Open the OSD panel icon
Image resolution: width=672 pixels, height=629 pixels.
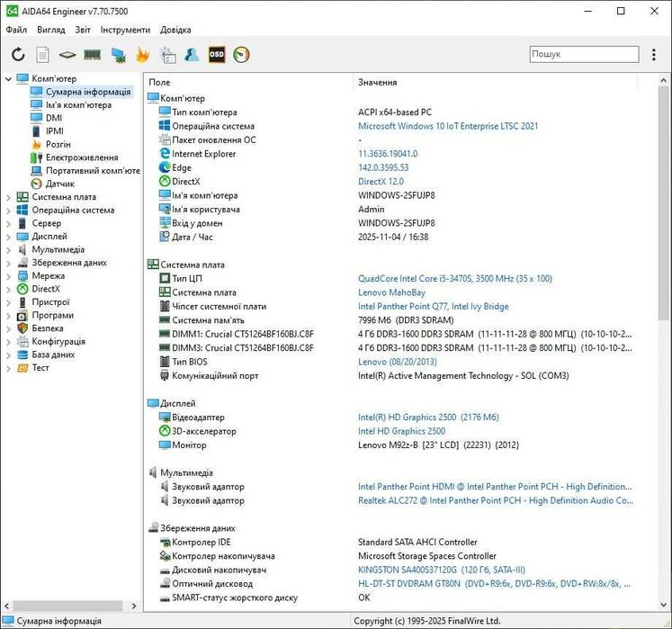(x=217, y=55)
